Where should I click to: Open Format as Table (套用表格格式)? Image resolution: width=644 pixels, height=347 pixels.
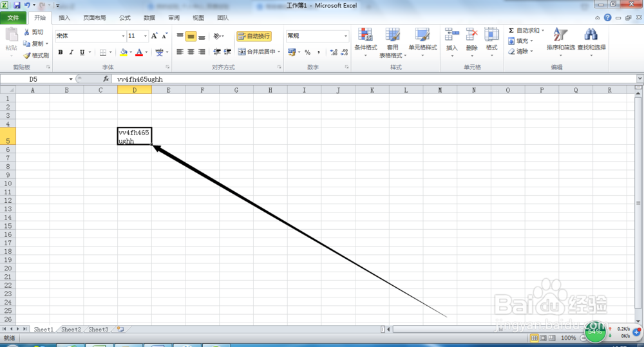click(393, 42)
